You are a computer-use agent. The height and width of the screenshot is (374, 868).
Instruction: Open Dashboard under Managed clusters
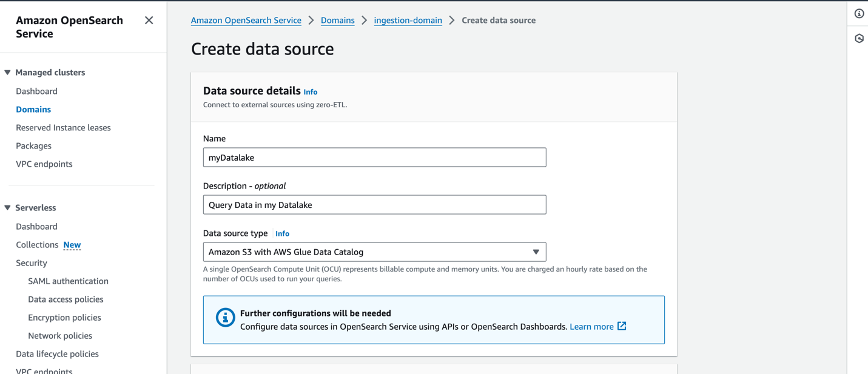pos(36,91)
